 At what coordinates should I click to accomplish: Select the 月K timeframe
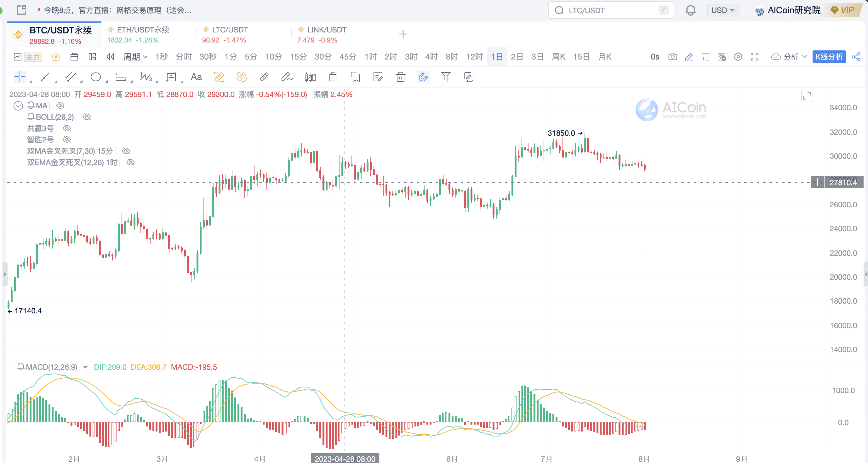[x=605, y=57]
